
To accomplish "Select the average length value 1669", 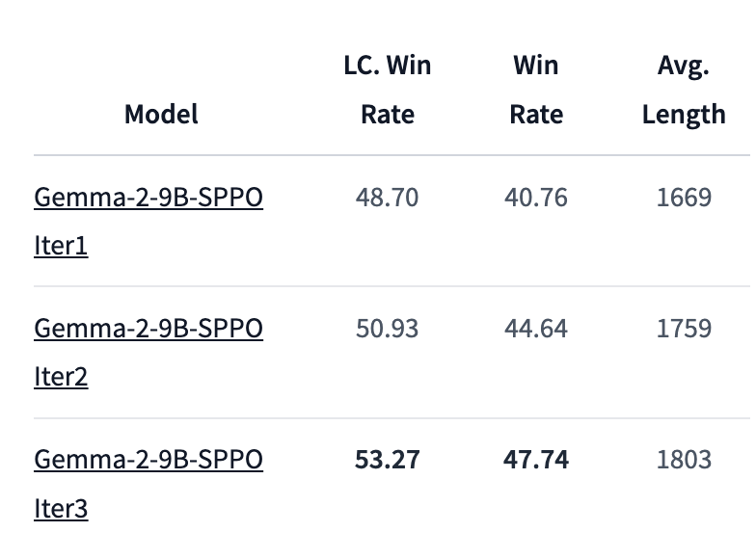I will (x=685, y=198).
